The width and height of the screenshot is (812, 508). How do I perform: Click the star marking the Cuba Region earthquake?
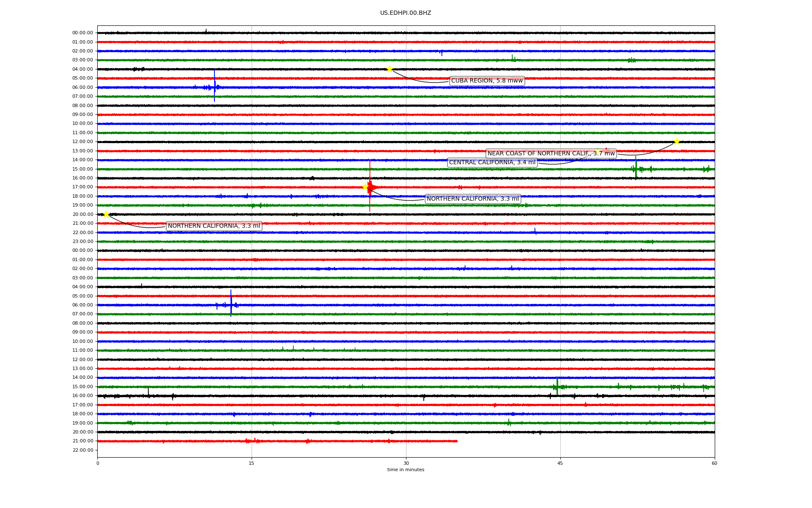pos(389,69)
